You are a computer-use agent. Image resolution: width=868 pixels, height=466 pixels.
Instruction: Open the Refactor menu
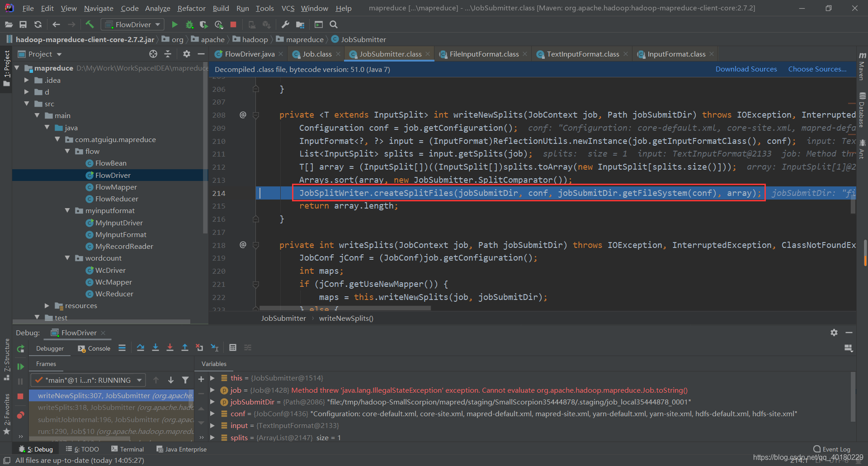click(x=191, y=8)
